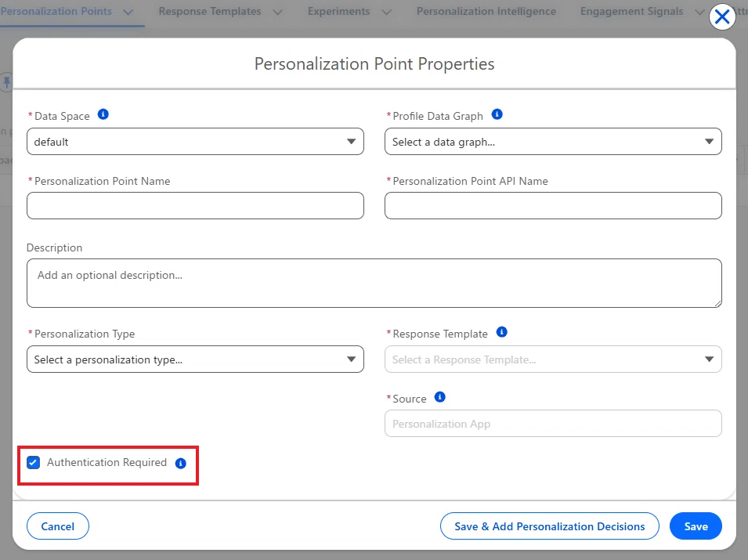Open the Response Template dropdown
This screenshot has height=560, width=748.
point(553,359)
